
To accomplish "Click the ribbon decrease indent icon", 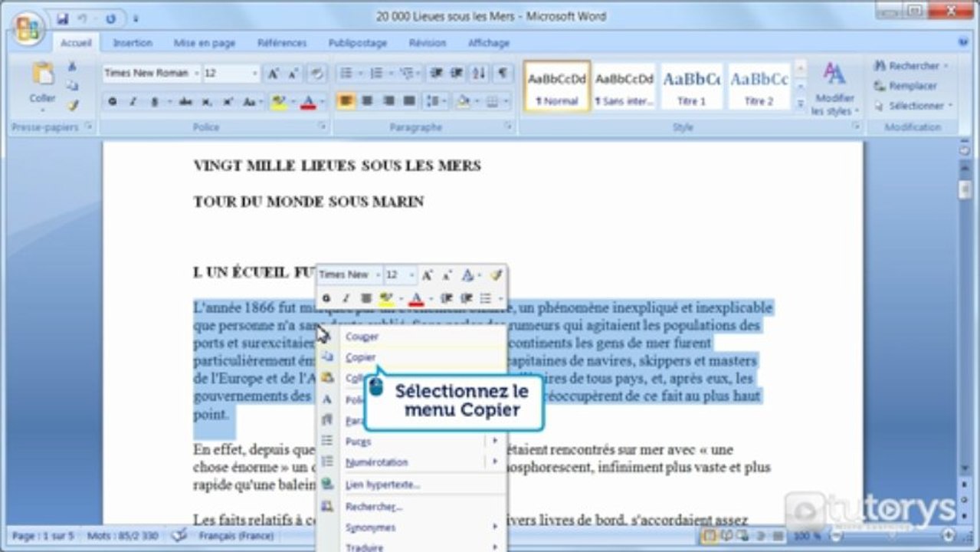I will click(437, 74).
